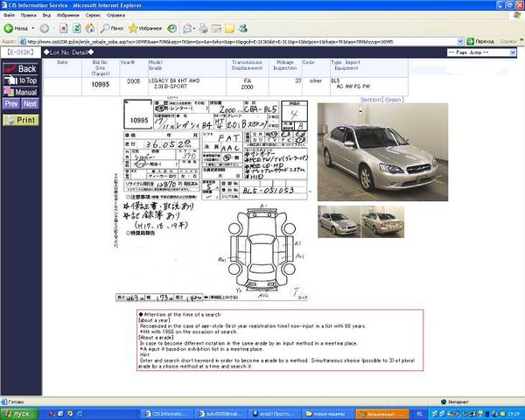Open the small rear-view car thumbnail
The image size is (525, 420).
tap(382, 221)
